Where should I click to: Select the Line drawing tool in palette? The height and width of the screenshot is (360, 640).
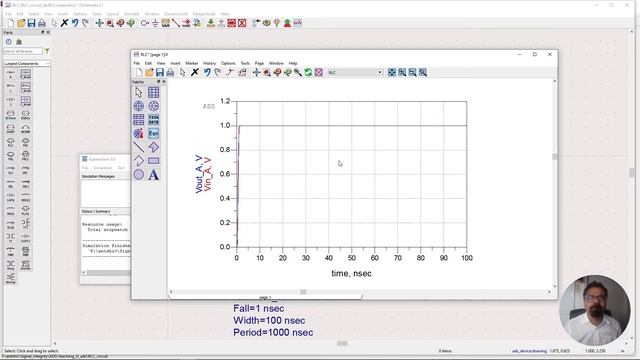click(139, 147)
